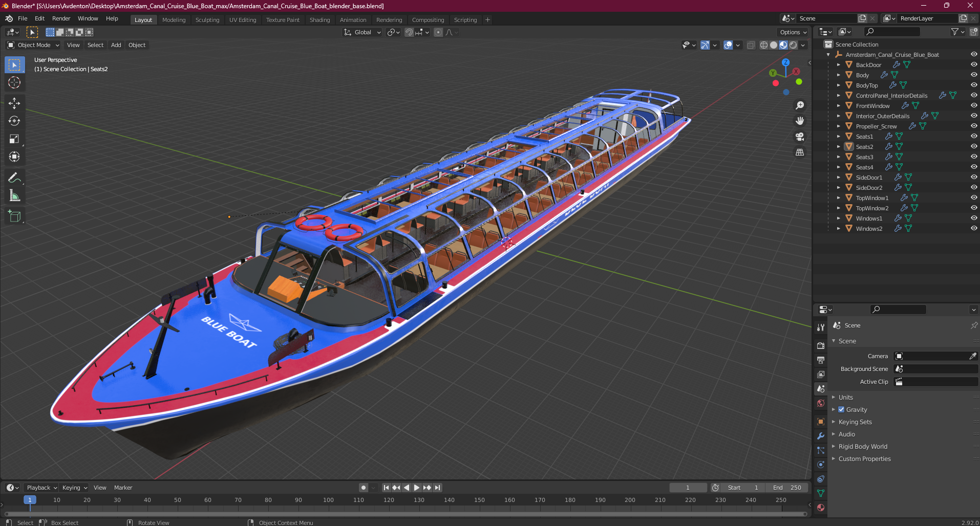Toggle snapping magnet button
The width and height of the screenshot is (980, 526).
click(x=409, y=32)
